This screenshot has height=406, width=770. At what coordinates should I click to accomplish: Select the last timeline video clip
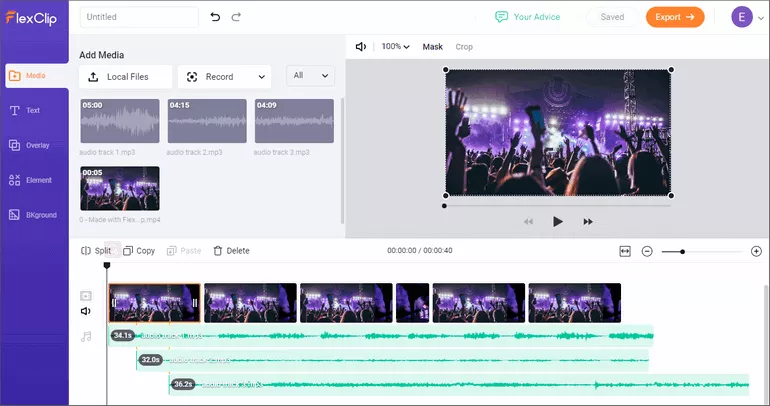click(x=575, y=303)
